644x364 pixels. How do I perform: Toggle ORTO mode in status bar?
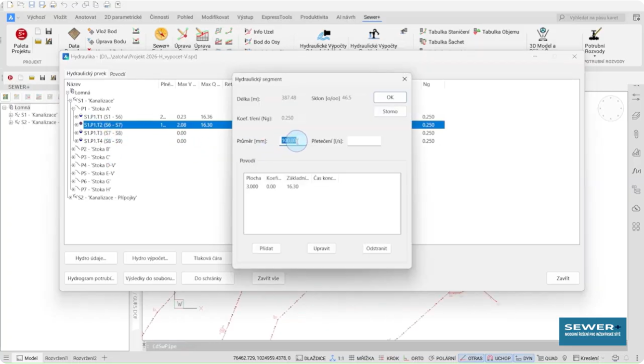pos(413,358)
